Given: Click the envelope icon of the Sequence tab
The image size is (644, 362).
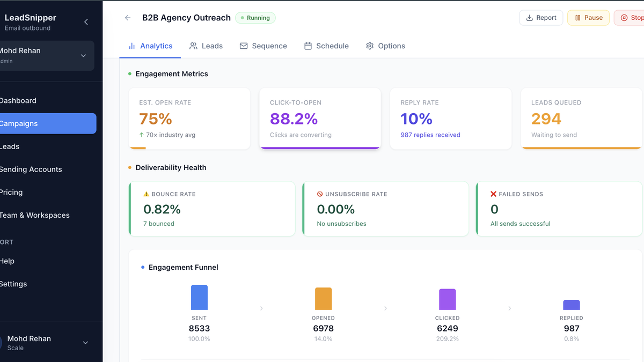Looking at the screenshot, I should coord(244,46).
